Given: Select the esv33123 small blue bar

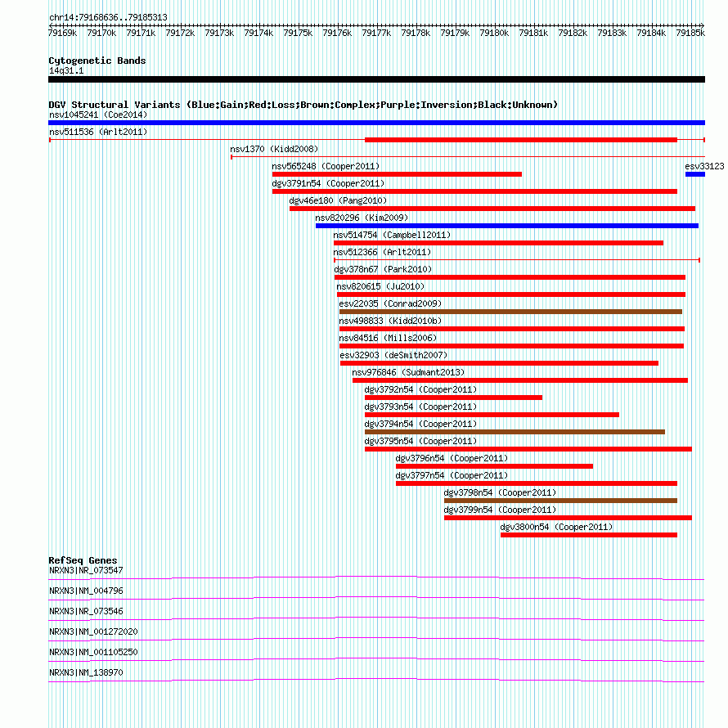Looking at the screenshot, I should click(x=695, y=174).
